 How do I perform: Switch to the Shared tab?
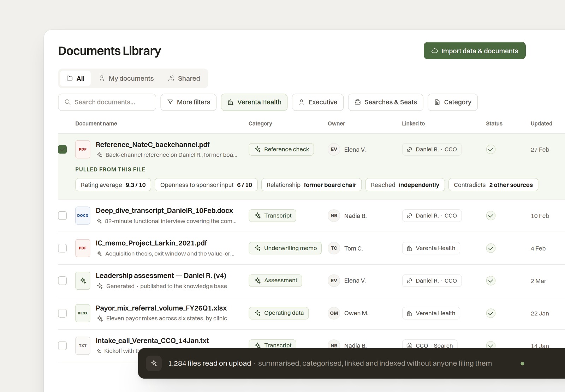click(184, 78)
